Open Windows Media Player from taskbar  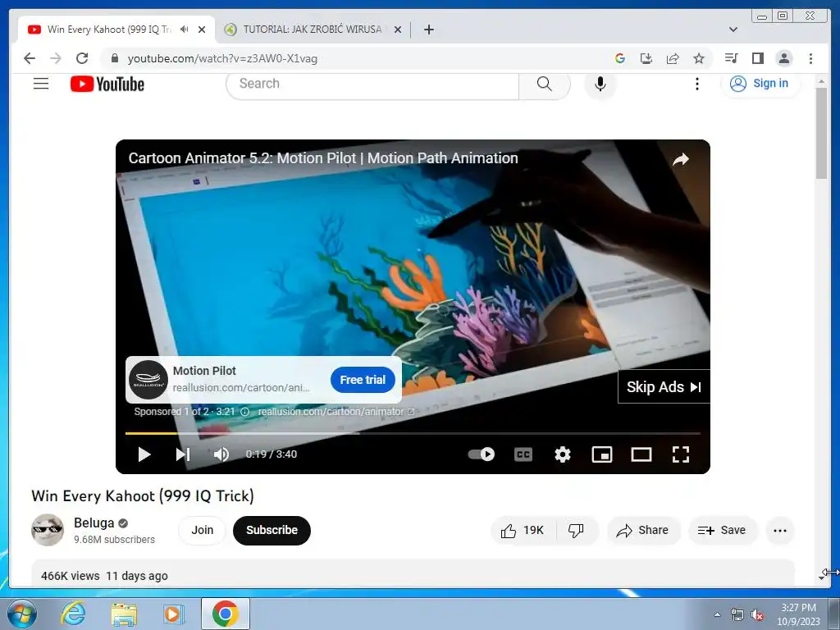tap(173, 614)
